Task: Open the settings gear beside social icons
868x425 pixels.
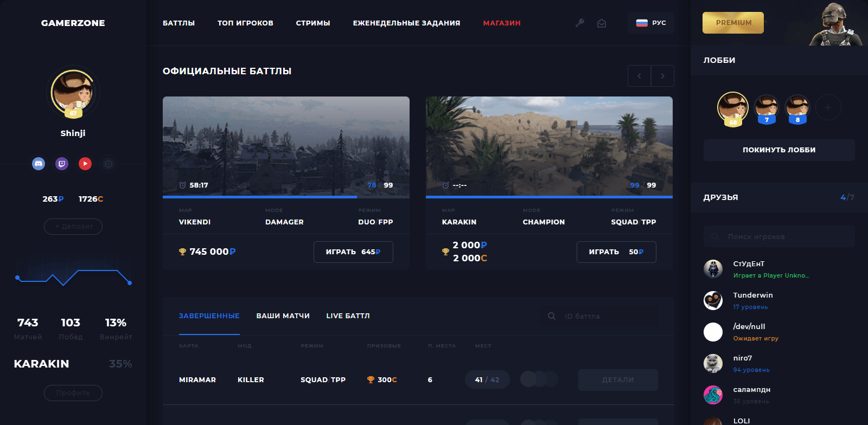Action: click(108, 164)
